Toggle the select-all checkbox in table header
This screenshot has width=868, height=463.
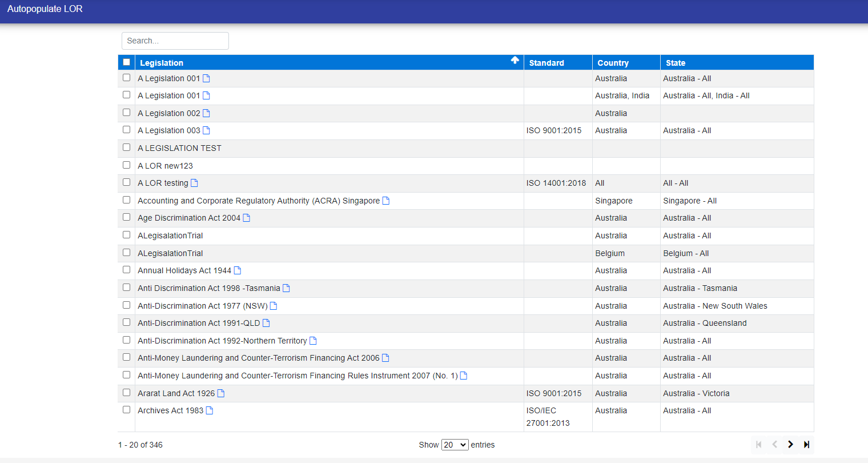tap(126, 62)
